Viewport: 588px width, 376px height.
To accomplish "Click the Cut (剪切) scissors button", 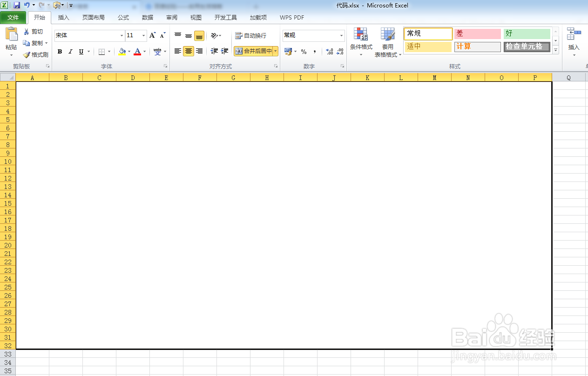I will 33,32.
